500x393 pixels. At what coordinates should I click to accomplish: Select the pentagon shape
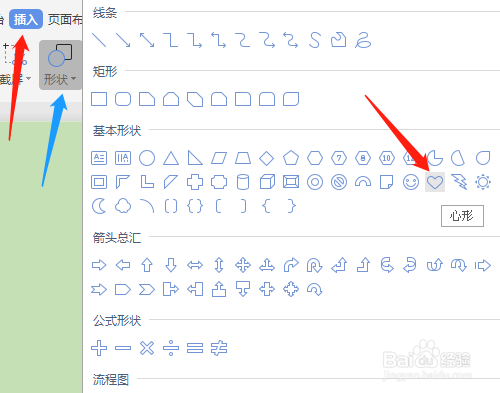[x=291, y=158]
